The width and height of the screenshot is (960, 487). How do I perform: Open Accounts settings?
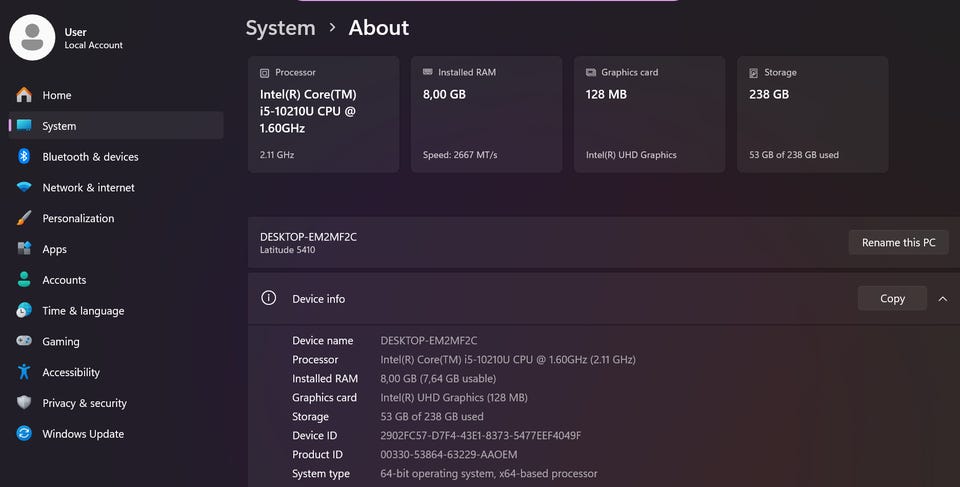click(116, 279)
